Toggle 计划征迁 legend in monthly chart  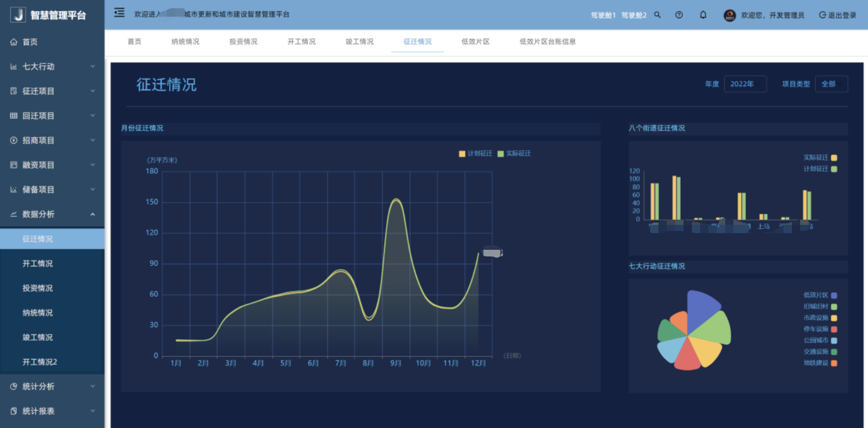pos(476,154)
